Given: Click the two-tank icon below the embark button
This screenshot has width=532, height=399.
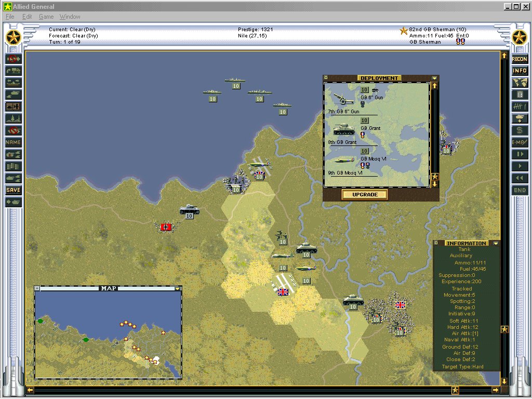Looking at the screenshot, I should tap(13, 95).
